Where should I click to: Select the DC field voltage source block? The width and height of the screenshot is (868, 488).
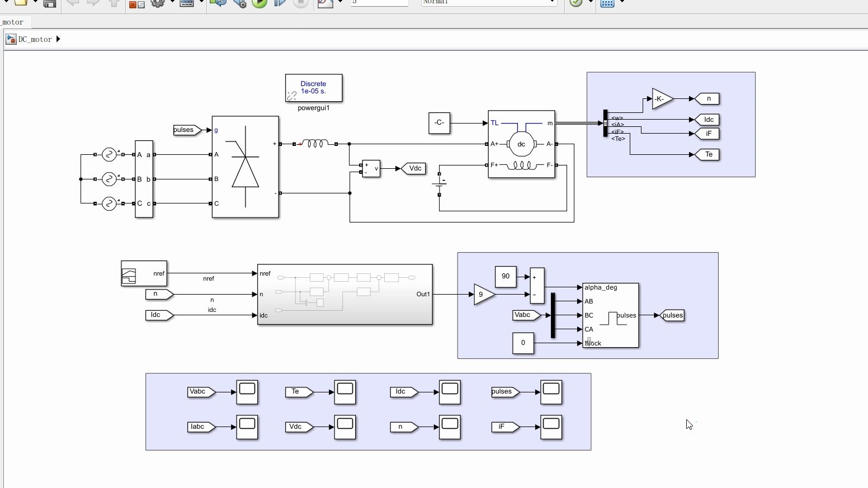point(440,184)
